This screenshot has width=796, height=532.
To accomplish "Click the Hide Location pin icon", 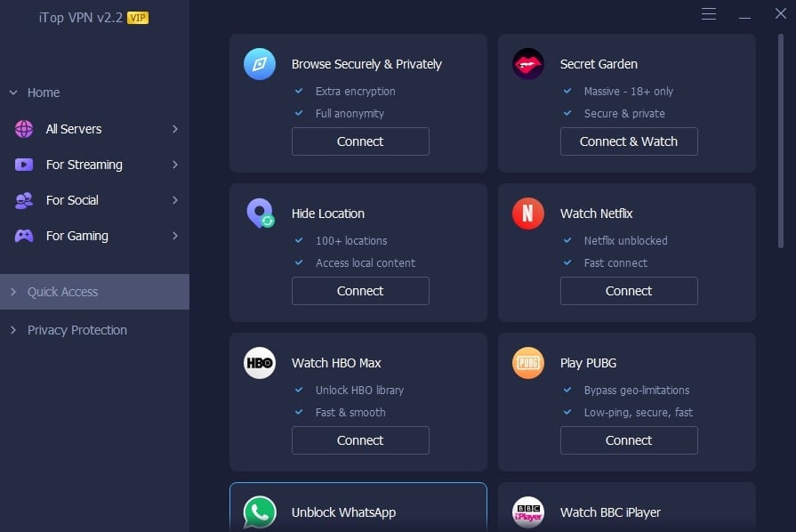I will point(261,214).
